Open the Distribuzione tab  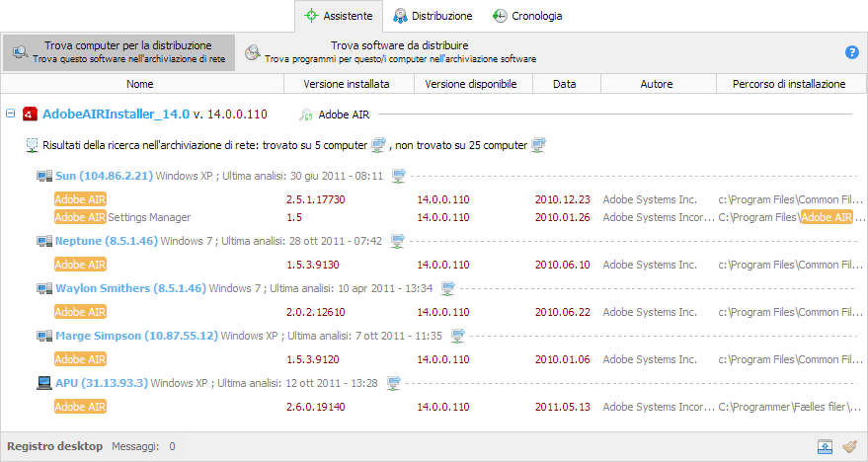pos(432,16)
